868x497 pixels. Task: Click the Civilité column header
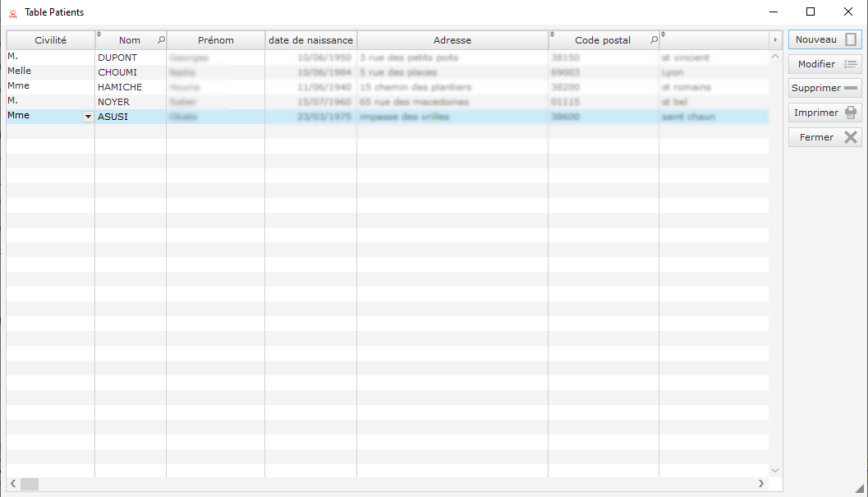tap(50, 40)
